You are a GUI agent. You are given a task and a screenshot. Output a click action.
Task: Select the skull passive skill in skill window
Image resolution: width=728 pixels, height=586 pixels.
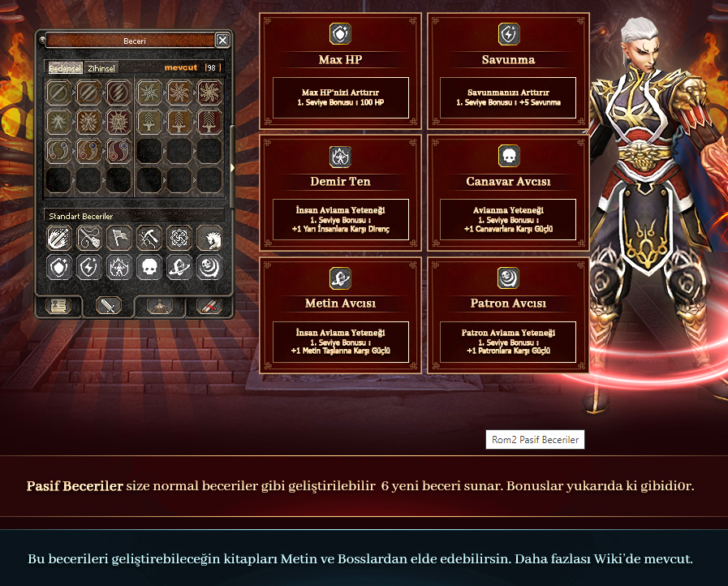pyautogui.click(x=149, y=268)
